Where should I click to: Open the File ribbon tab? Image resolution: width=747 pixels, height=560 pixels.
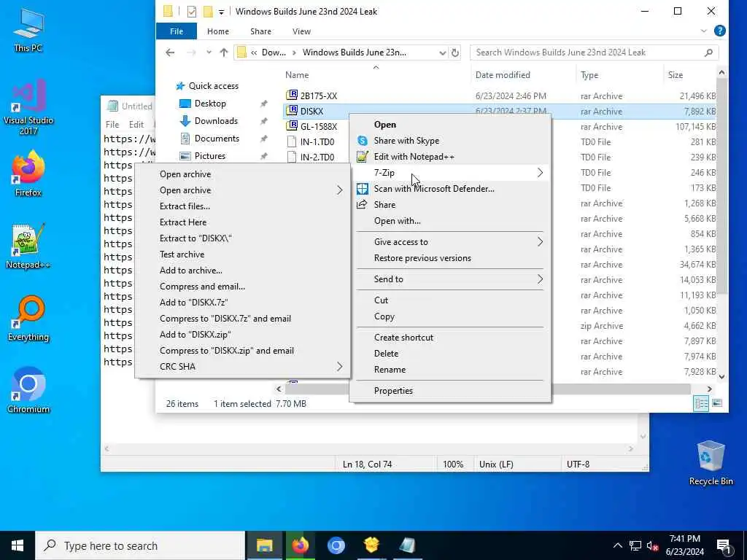pos(177,31)
